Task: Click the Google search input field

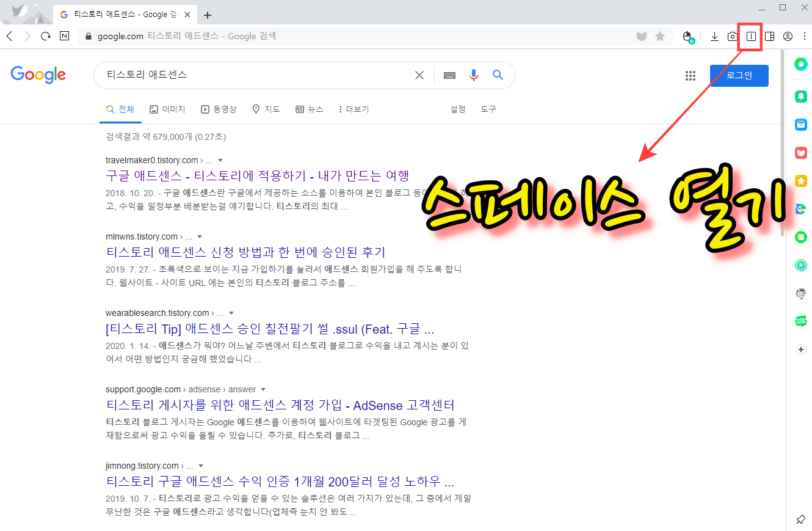Action: click(x=256, y=75)
